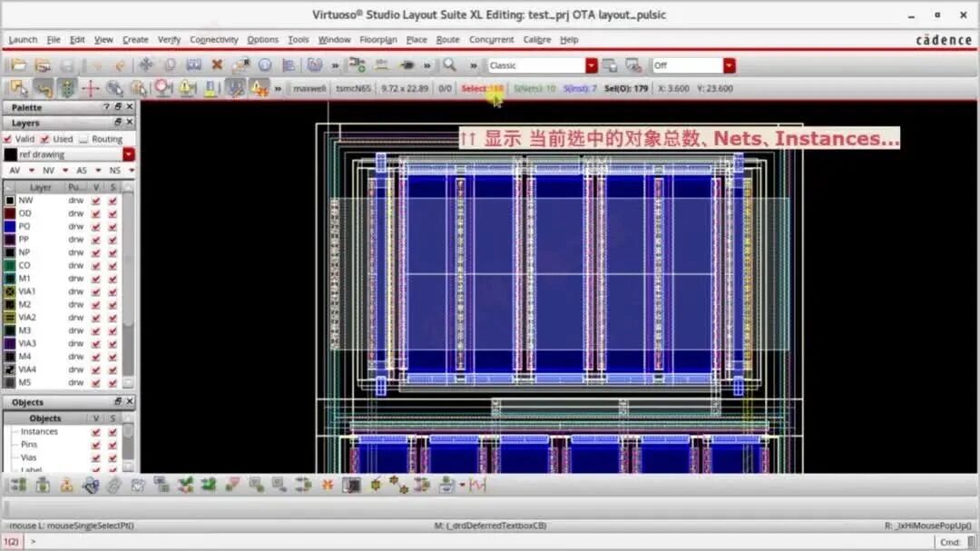
Task: Click the dark screen icon in bottom toolbar
Action: point(351,485)
